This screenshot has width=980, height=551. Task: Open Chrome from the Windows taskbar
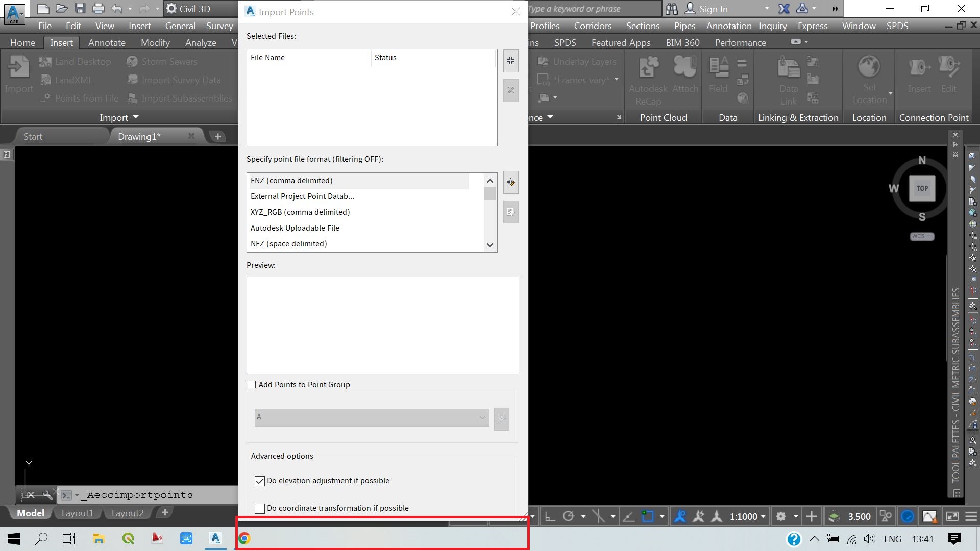point(244,538)
